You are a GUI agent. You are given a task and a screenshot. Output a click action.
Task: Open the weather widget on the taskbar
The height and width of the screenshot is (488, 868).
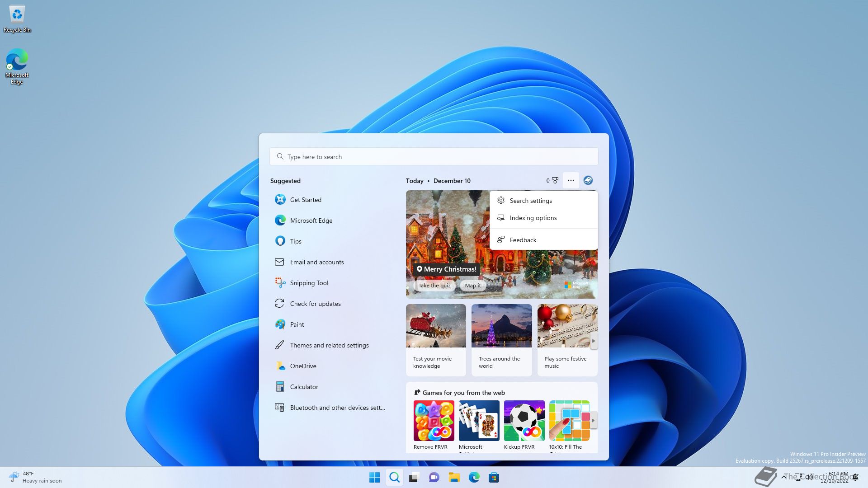click(35, 477)
